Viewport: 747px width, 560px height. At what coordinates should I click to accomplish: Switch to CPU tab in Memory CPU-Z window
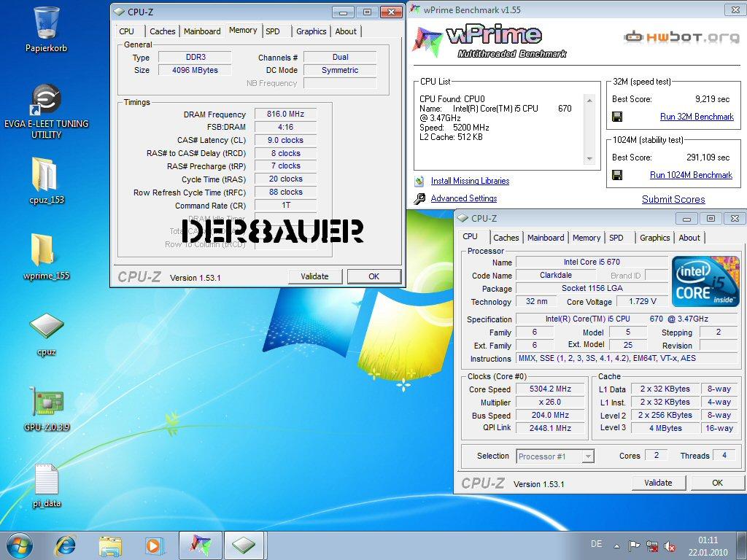[x=127, y=31]
